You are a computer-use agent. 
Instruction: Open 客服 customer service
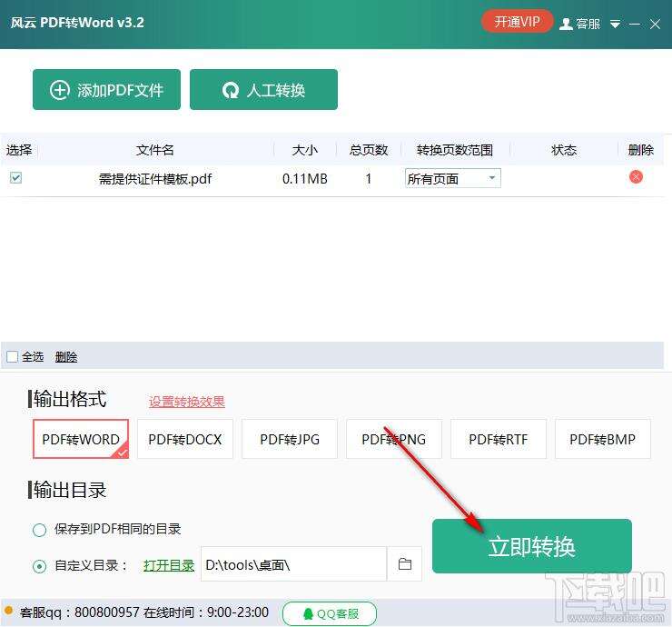[580, 24]
